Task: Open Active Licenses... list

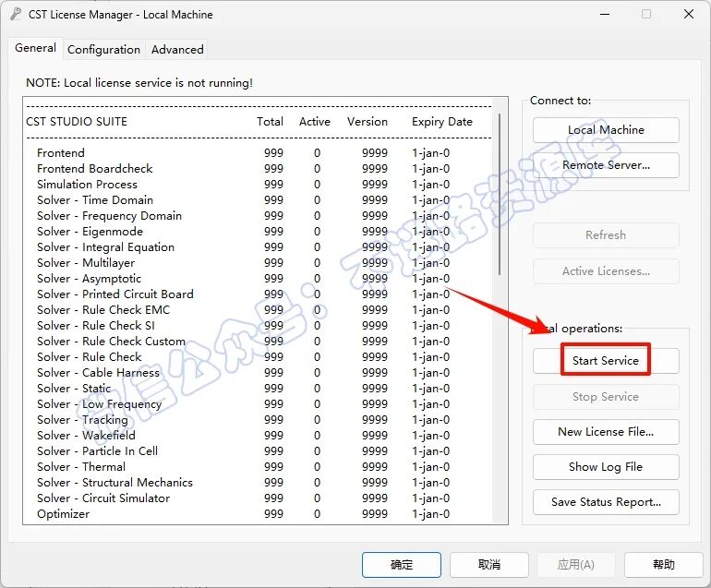Action: 606,271
